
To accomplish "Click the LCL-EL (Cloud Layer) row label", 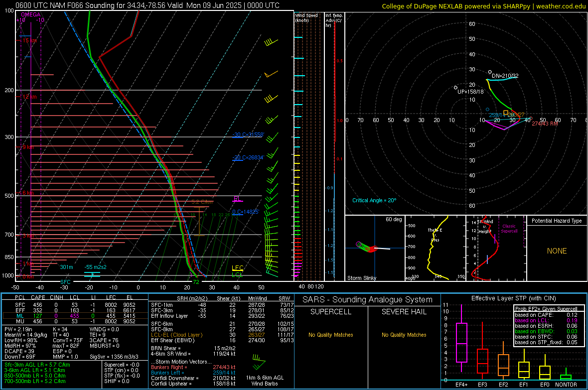I will click(176, 335).
